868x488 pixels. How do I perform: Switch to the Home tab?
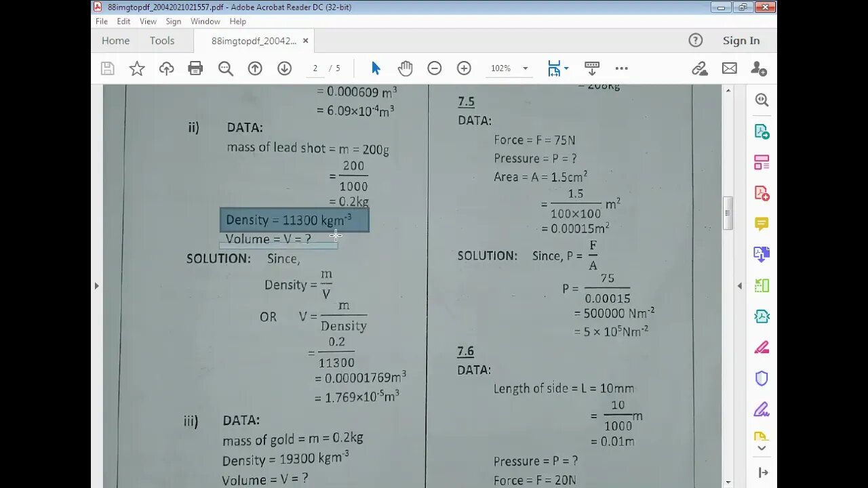(115, 41)
